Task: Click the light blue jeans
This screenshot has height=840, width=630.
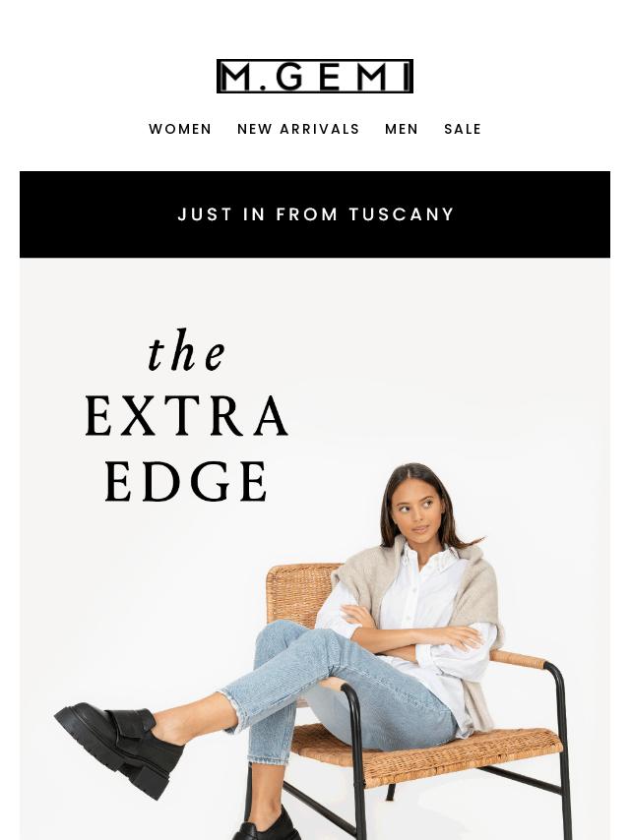Action: (x=333, y=691)
